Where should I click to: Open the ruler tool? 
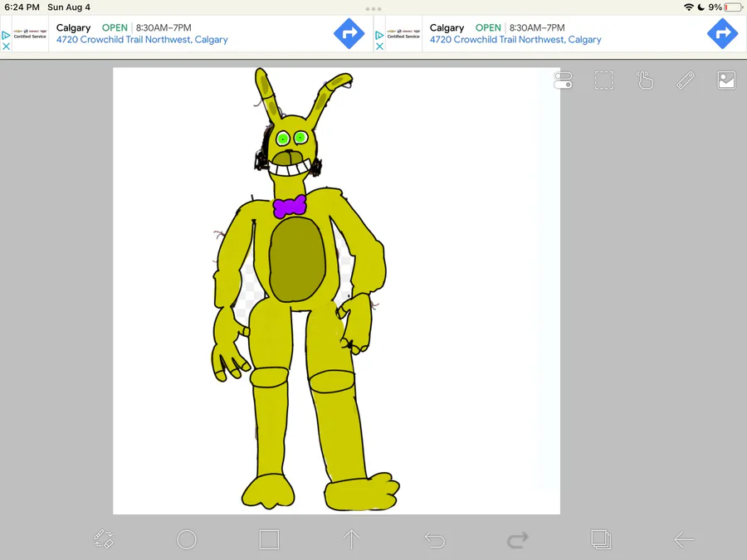(686, 80)
